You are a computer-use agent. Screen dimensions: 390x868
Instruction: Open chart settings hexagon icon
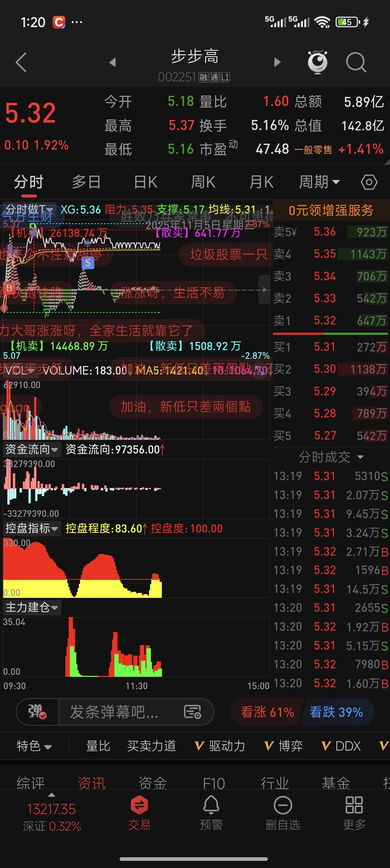[x=369, y=182]
